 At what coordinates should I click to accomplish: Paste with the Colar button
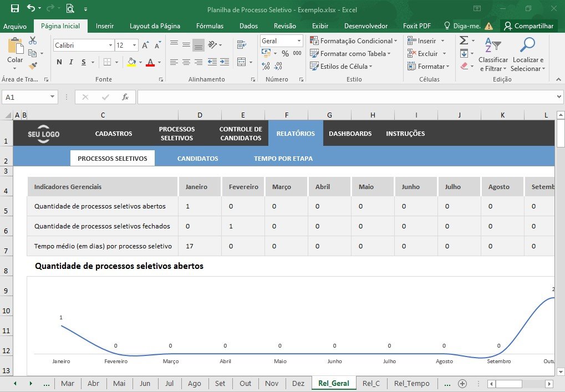(15, 52)
